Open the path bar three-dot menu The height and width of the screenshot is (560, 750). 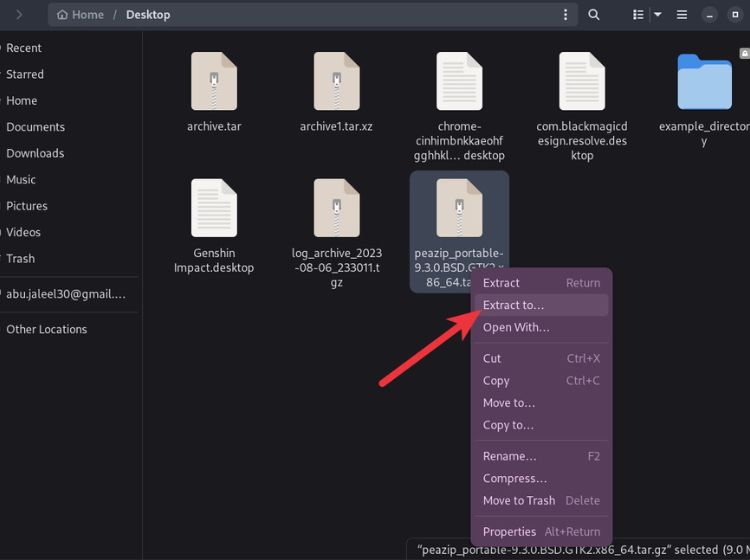pyautogui.click(x=566, y=15)
